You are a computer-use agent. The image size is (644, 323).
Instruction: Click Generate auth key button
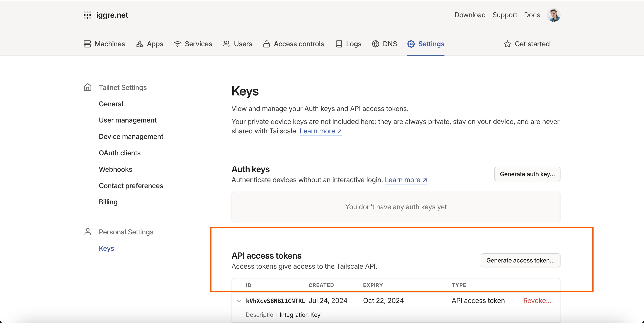527,174
